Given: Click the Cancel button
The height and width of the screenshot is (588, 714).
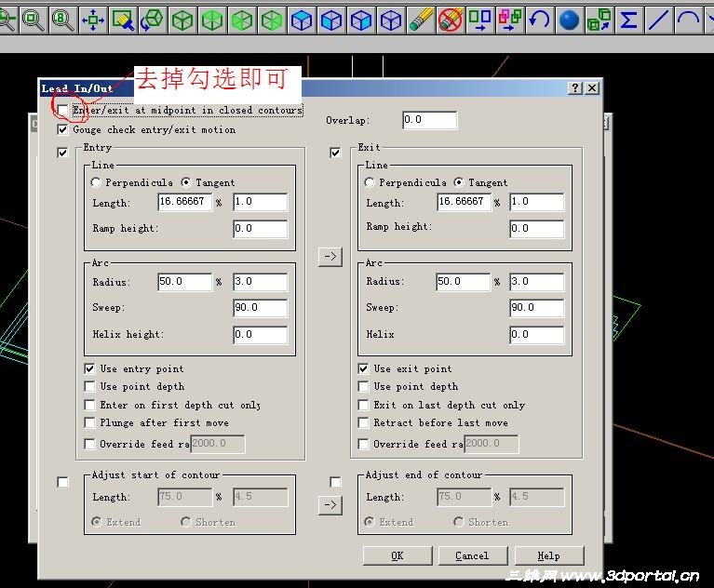Looking at the screenshot, I should tap(473, 555).
